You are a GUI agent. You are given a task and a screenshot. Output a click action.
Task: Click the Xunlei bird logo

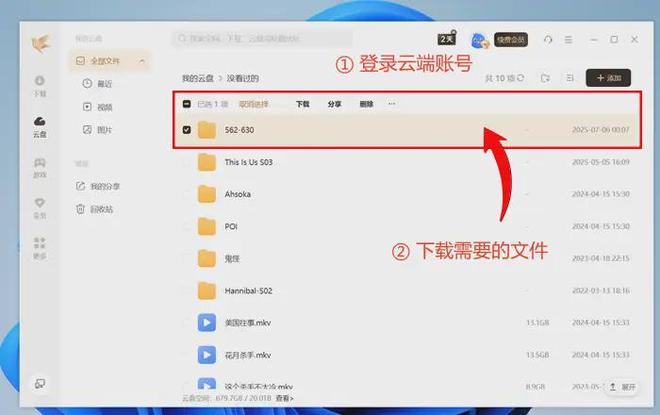coord(41,44)
